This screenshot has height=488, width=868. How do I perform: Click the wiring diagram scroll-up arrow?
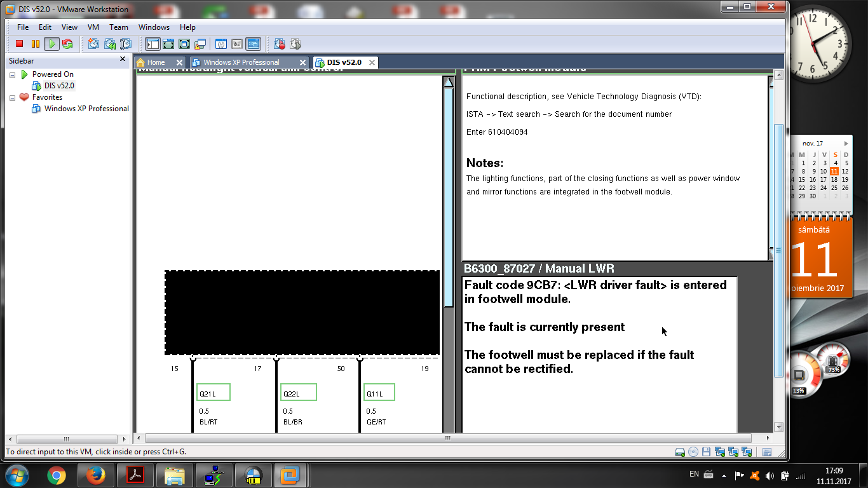[x=449, y=82]
